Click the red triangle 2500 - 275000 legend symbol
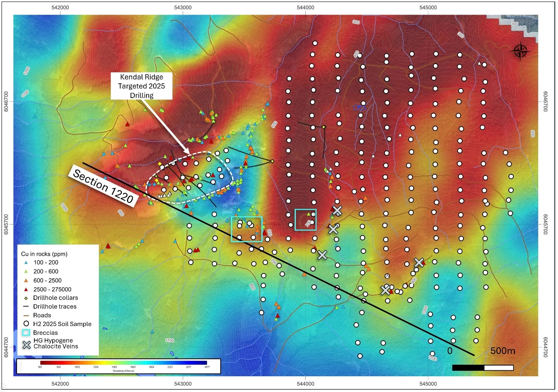Screen dimensions: 558x392 (x=26, y=290)
